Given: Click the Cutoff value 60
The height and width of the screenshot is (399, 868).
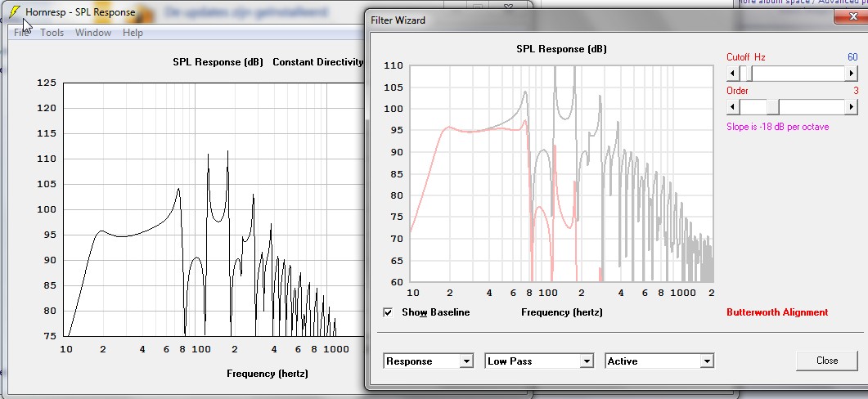Looking at the screenshot, I should tap(852, 57).
